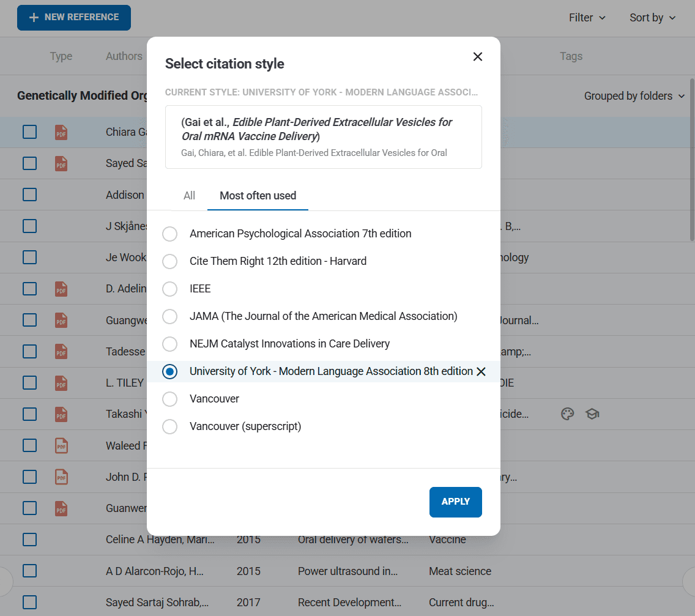Open the Filter dropdown
The height and width of the screenshot is (616, 695).
[587, 18]
